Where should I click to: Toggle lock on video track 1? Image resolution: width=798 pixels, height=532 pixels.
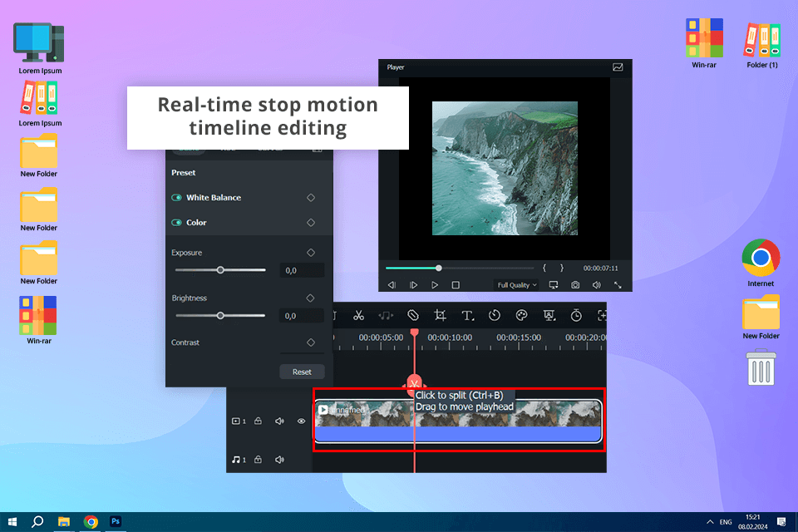pyautogui.click(x=258, y=421)
